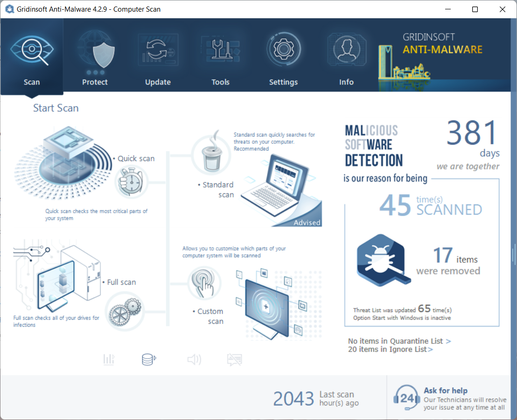Start Full scan via gears icon

(125, 312)
